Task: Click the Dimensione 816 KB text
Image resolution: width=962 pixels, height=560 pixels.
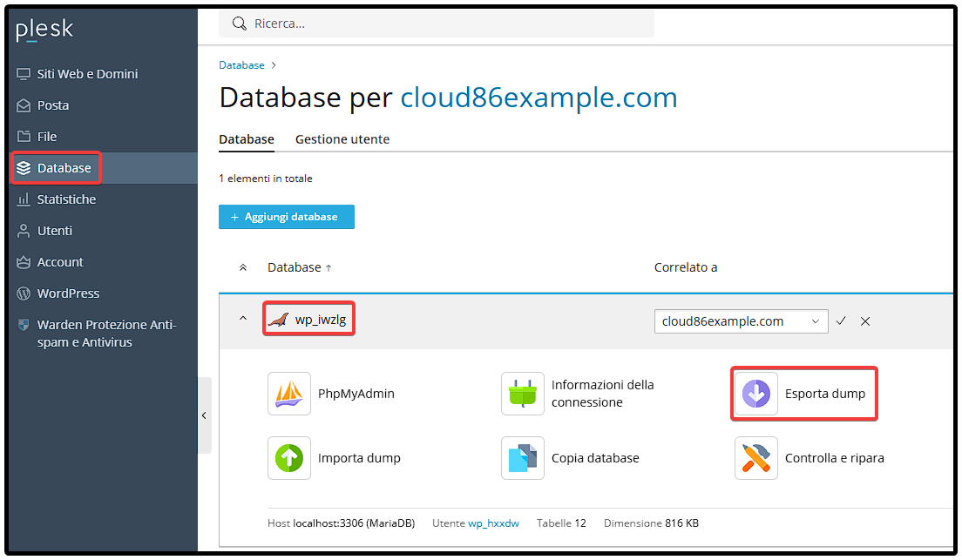Action: click(651, 523)
